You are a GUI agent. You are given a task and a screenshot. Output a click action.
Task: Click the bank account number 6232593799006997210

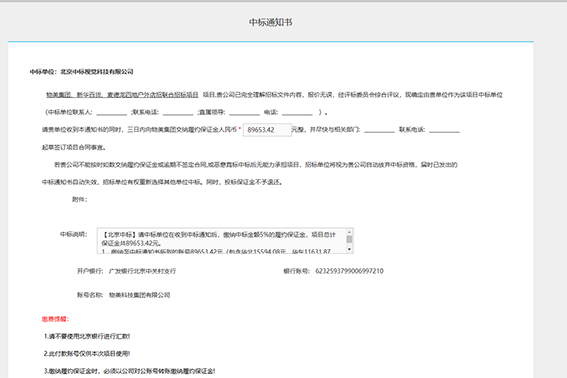pos(349,271)
